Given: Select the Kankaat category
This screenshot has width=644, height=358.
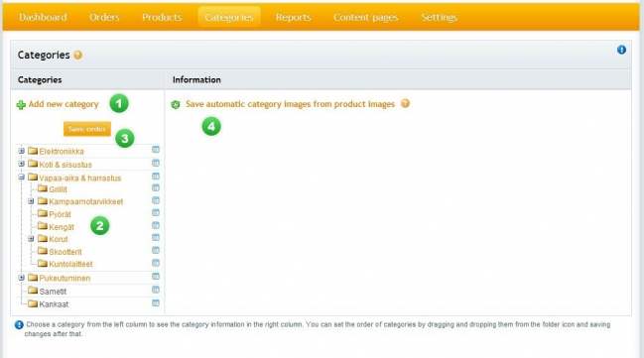Looking at the screenshot, I should [54, 304].
